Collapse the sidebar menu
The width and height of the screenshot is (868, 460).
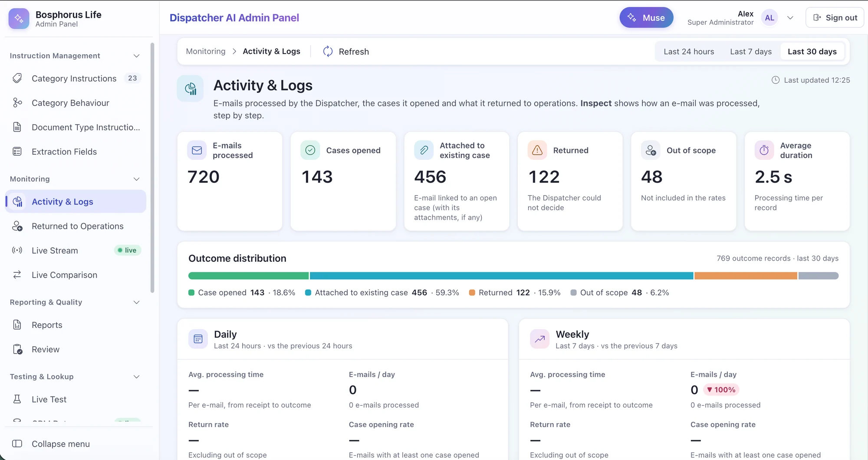pyautogui.click(x=76, y=443)
